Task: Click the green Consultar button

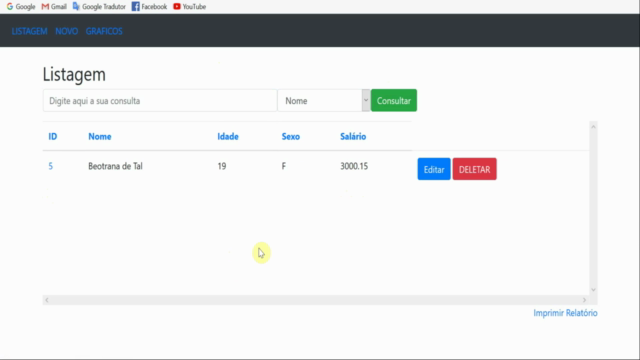Action: point(394,100)
